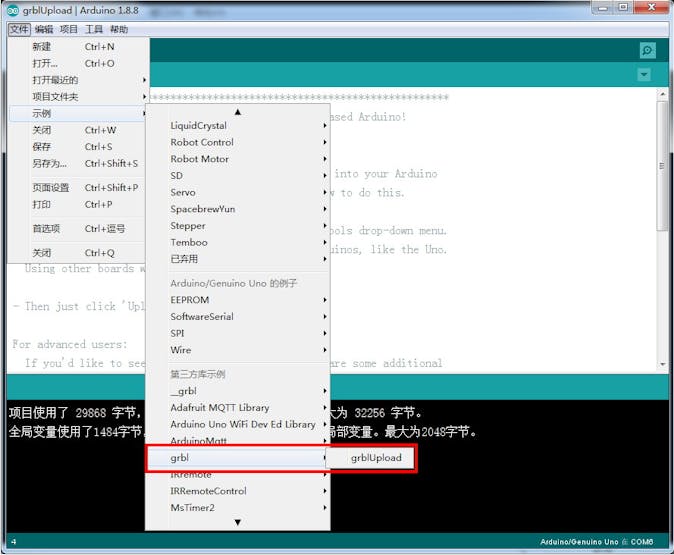Click line number 4 in status bar
Image resolution: width=674 pixels, height=555 pixels.
pos(14,542)
